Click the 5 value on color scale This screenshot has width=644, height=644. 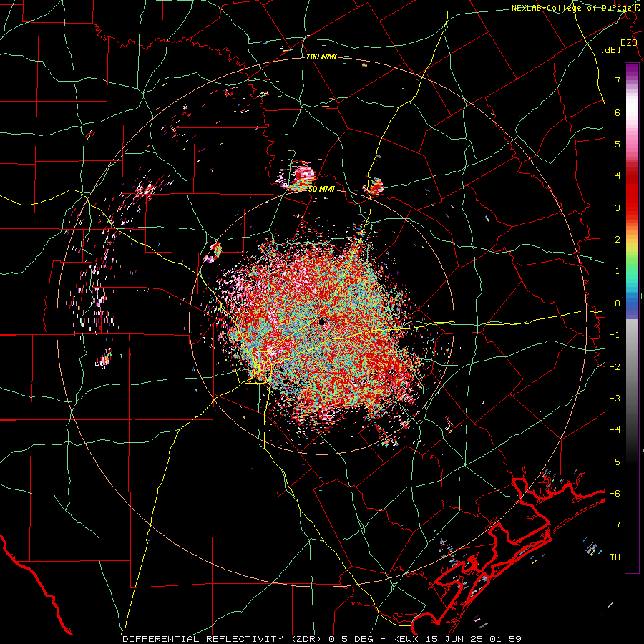pyautogui.click(x=618, y=144)
